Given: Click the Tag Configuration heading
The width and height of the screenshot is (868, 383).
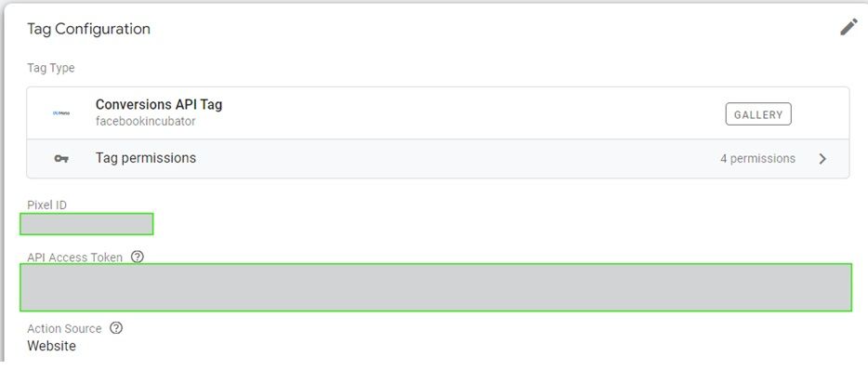Looking at the screenshot, I should (x=88, y=29).
